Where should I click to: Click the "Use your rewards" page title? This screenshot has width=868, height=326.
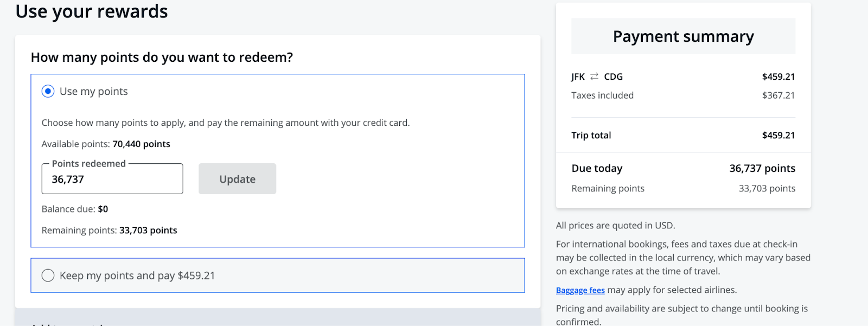click(x=92, y=11)
